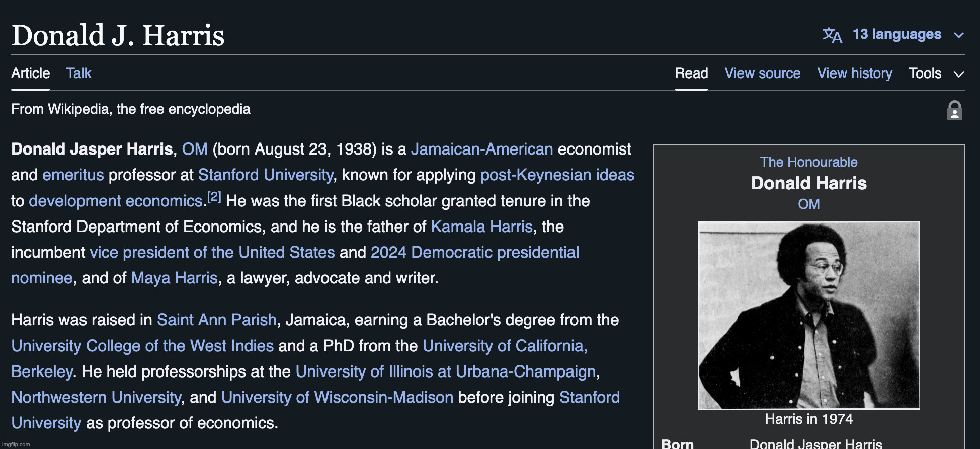Open the Tools dropdown menu

pyautogui.click(x=936, y=73)
